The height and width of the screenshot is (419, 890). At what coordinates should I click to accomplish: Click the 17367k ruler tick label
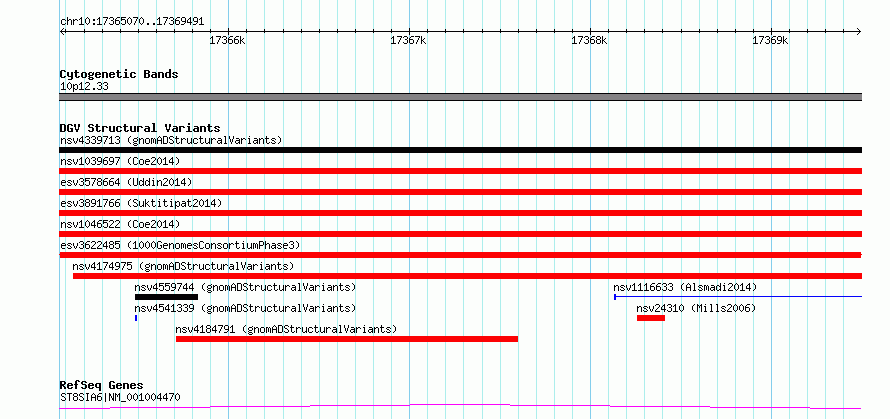408,41
